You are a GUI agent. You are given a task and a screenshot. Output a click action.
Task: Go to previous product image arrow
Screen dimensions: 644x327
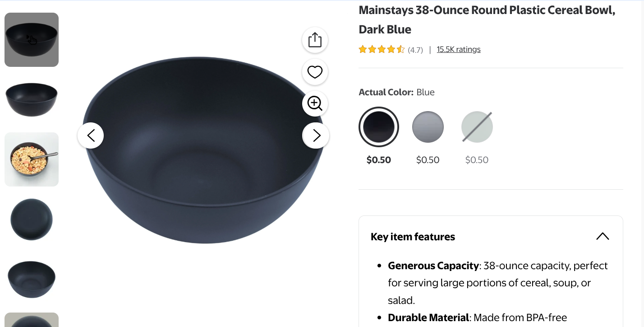91,135
